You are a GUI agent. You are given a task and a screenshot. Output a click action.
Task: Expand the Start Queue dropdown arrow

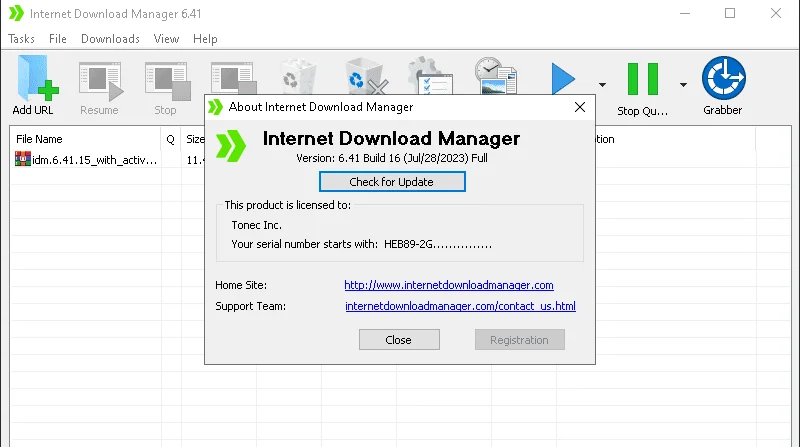pos(603,85)
